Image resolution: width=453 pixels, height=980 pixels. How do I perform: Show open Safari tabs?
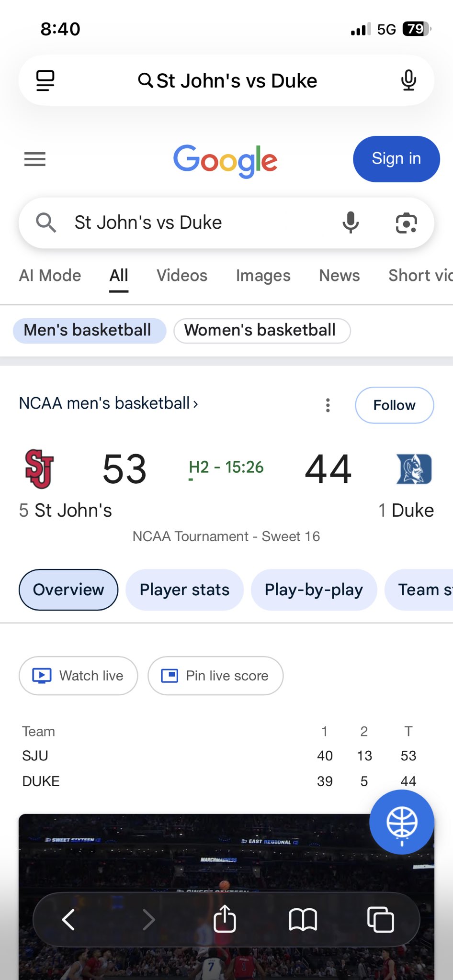pyautogui.click(x=381, y=919)
